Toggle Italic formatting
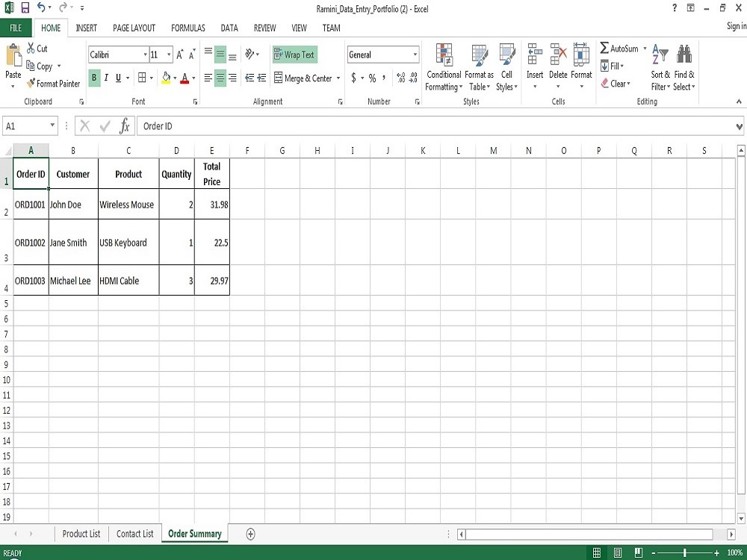The width and height of the screenshot is (747, 560). coord(106,78)
